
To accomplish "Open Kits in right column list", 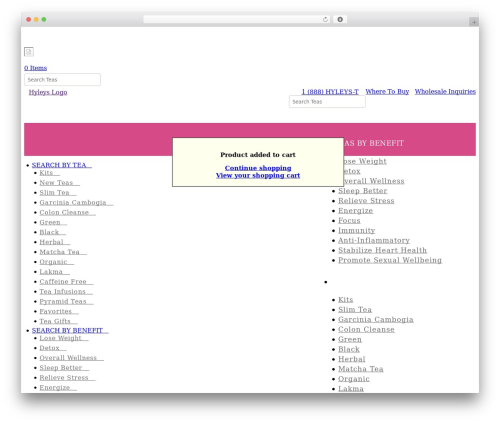I will tap(346, 300).
